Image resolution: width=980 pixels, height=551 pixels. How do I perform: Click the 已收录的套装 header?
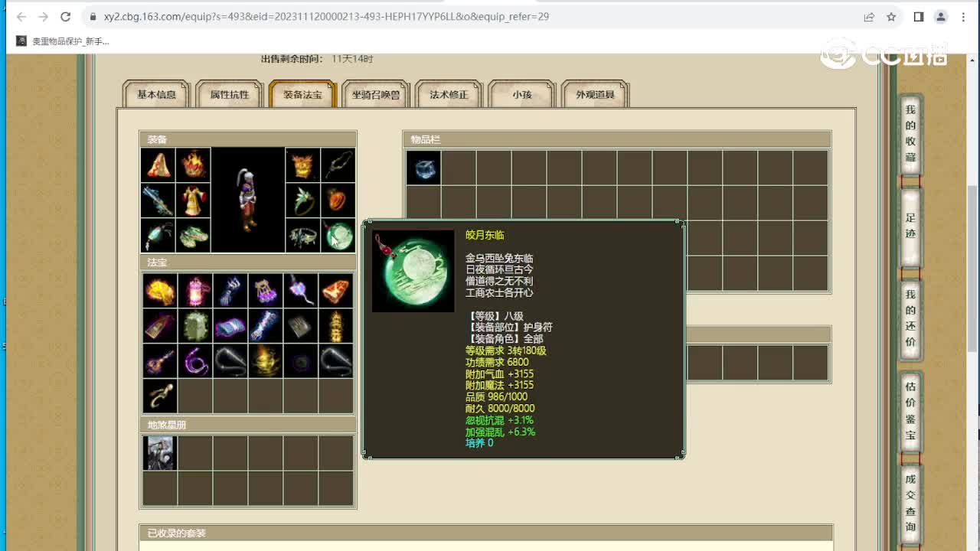pos(177,533)
